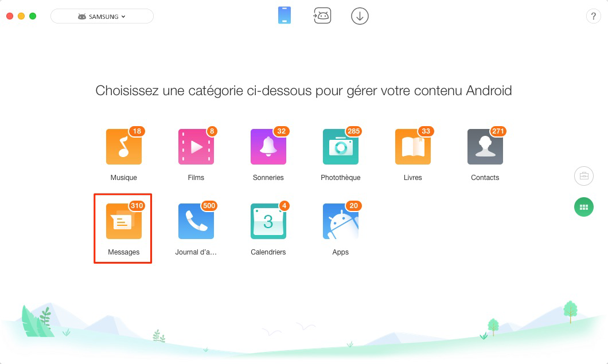Screen dimensions: 608x364
Task: Click the Messages text label
Action: (x=123, y=252)
